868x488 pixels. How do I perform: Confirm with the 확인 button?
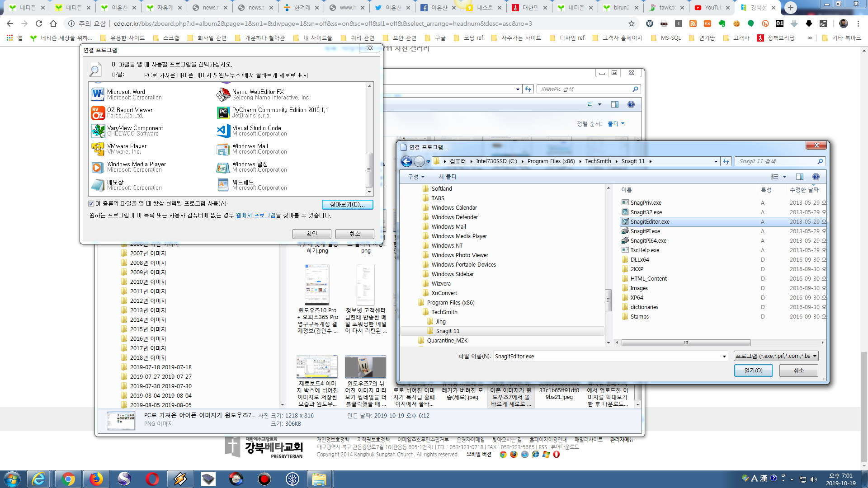[311, 234]
